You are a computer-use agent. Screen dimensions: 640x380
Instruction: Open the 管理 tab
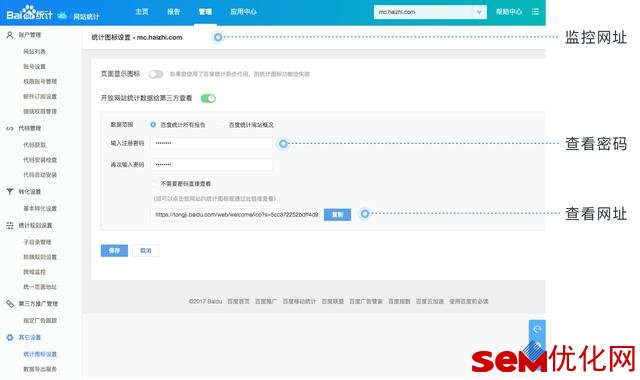click(205, 12)
